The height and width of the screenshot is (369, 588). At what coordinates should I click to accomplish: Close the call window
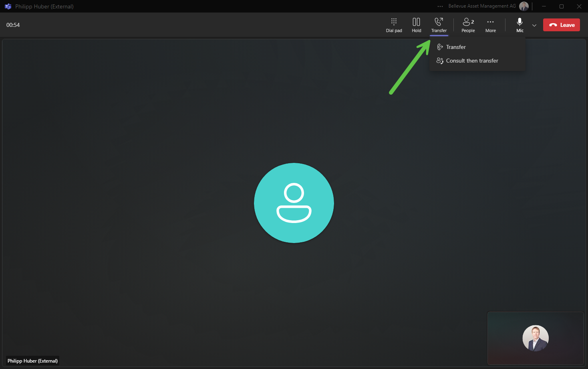tap(579, 6)
